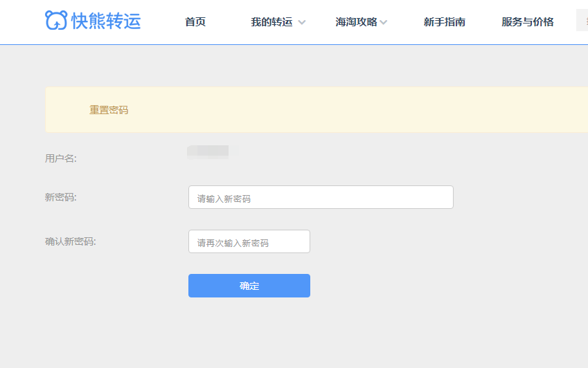The width and height of the screenshot is (588, 368).
Task: Click the 确认新密码: label
Action: (71, 241)
